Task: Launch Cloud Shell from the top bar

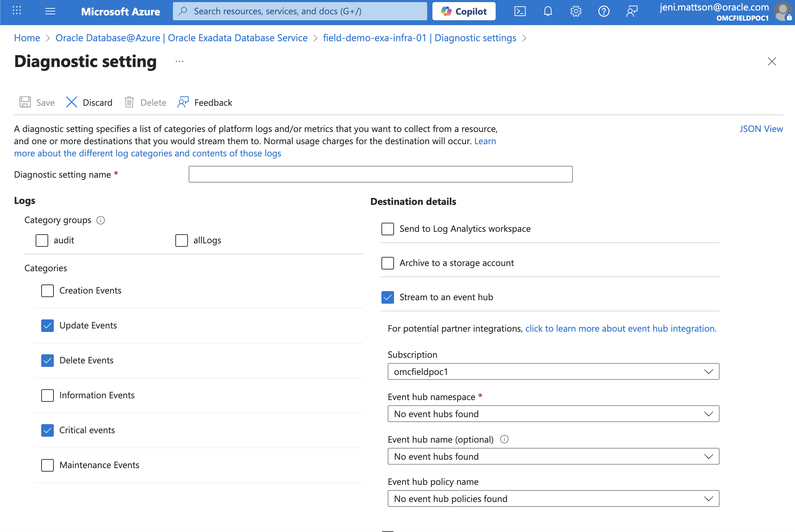Action: [520, 11]
